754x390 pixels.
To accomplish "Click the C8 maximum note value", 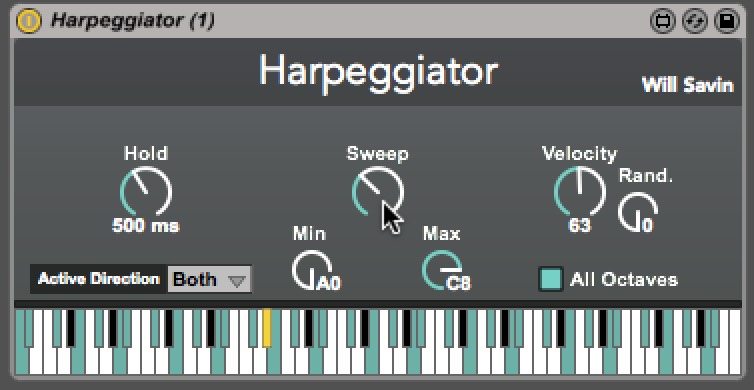I will click(458, 283).
